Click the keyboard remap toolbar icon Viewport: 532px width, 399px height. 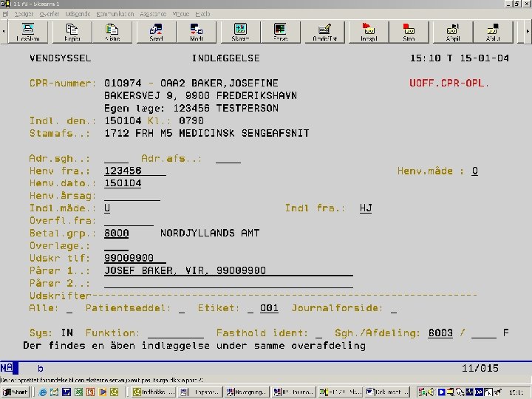coord(324,33)
